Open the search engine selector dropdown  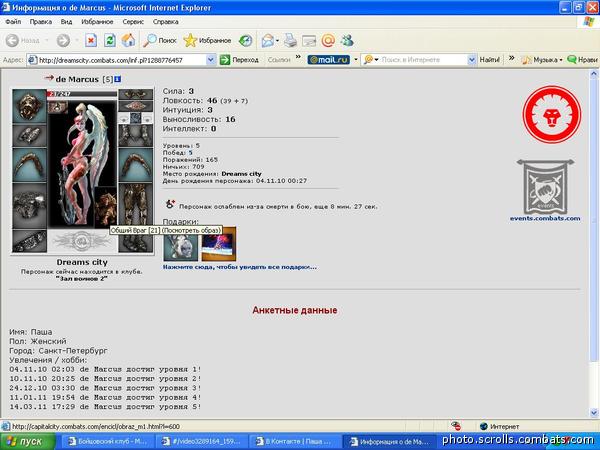coord(371,60)
